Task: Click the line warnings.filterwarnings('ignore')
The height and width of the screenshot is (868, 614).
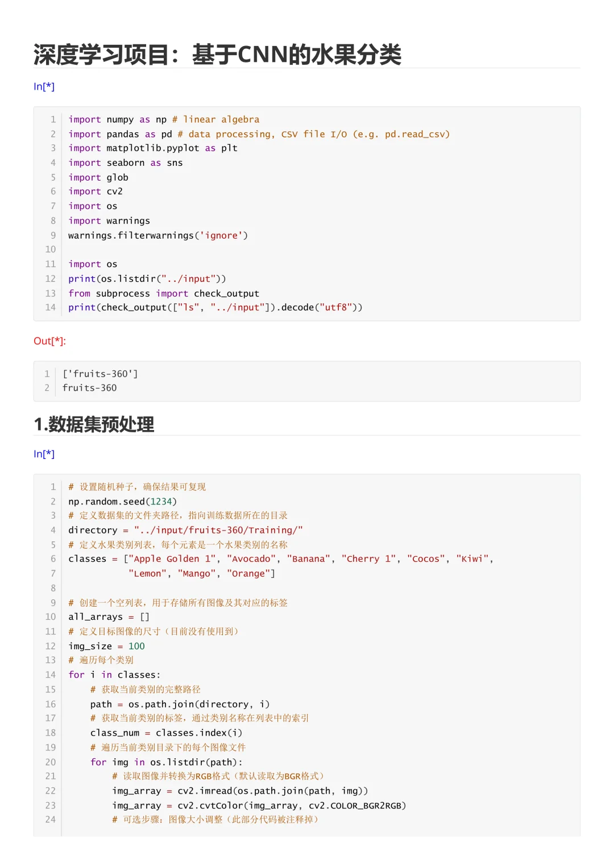Action: (x=158, y=235)
